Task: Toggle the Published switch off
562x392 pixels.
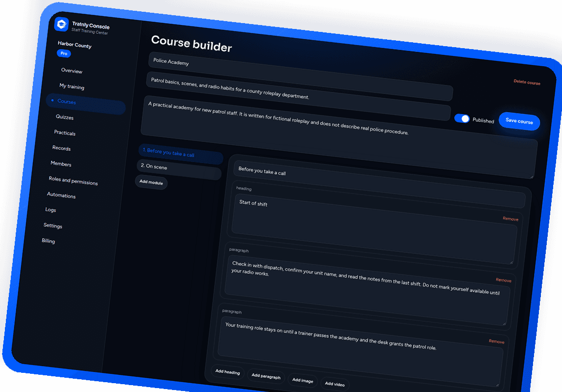Action: [462, 118]
